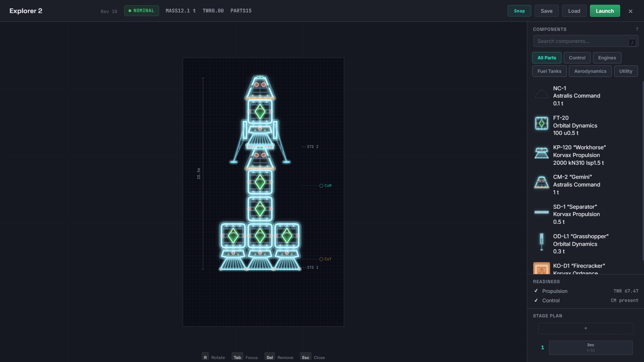
Task: Select the NC-1 nose cone part icon
Action: click(x=541, y=94)
